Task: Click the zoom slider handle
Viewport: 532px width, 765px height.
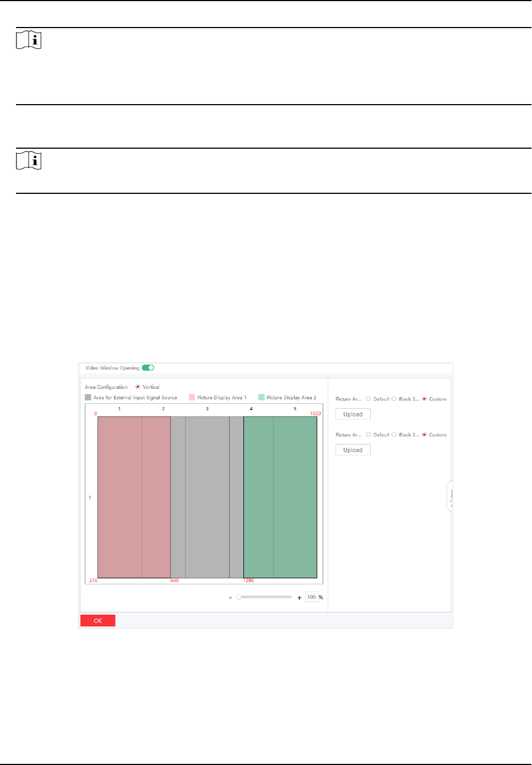Action: [238, 597]
